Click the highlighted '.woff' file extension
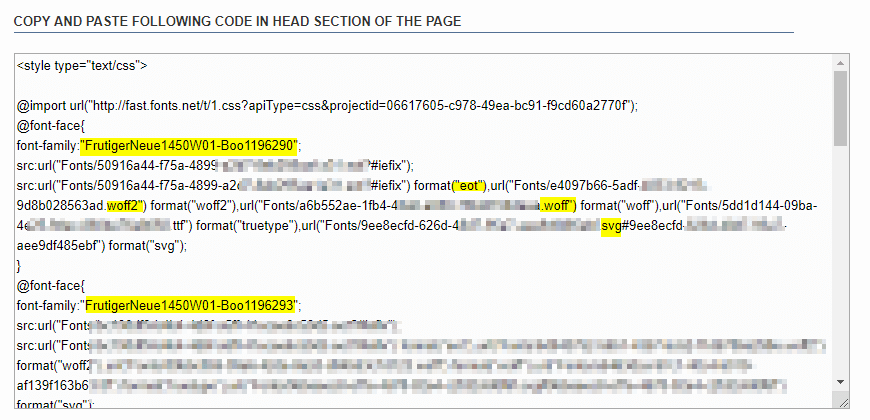 point(558,206)
